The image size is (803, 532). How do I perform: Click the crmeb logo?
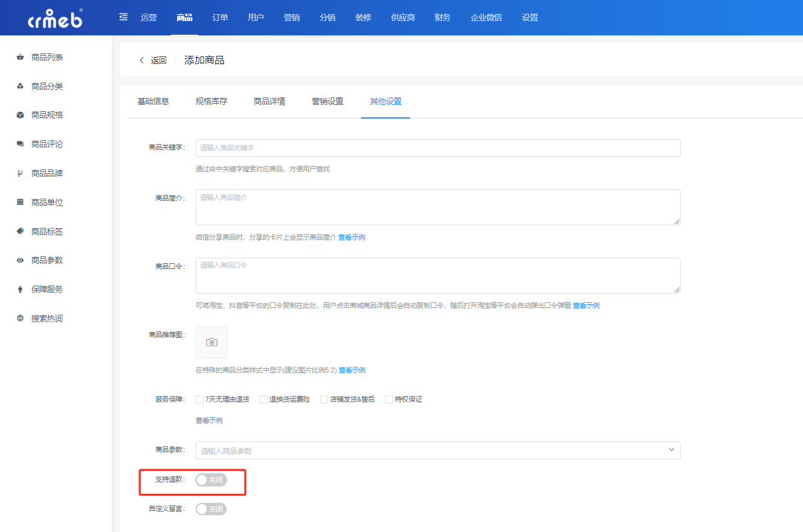(x=55, y=19)
